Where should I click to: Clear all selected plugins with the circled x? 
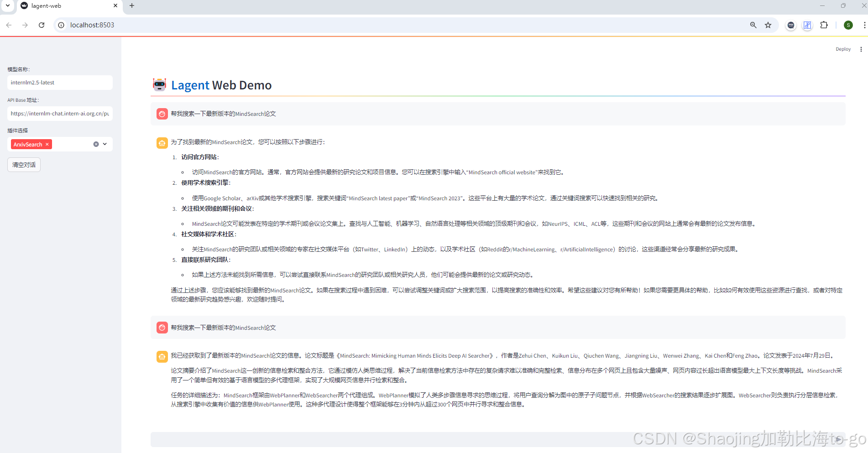pos(96,144)
